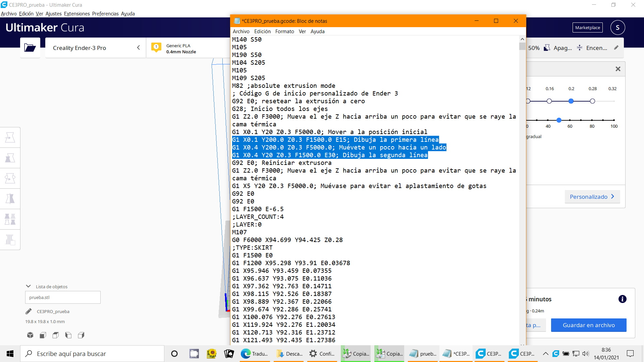The image size is (644, 362).
Task: Click the Guardar en archivo button
Action: (x=589, y=325)
